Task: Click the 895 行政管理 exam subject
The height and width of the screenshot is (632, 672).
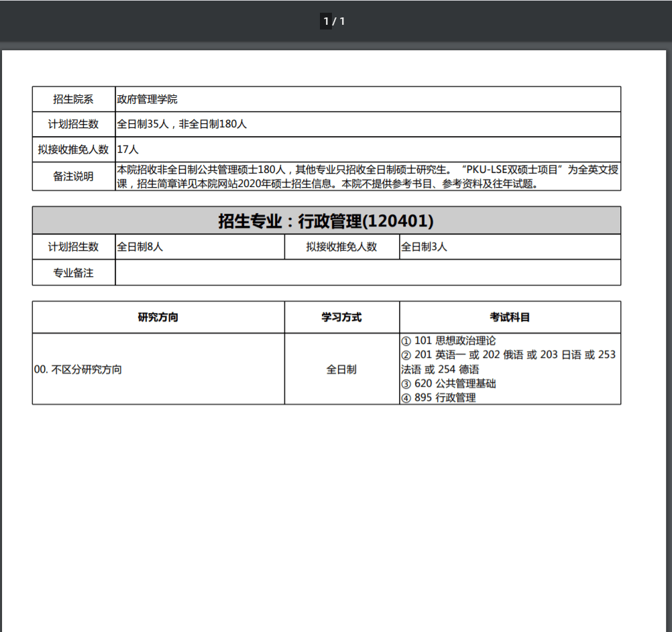Action: click(x=445, y=398)
